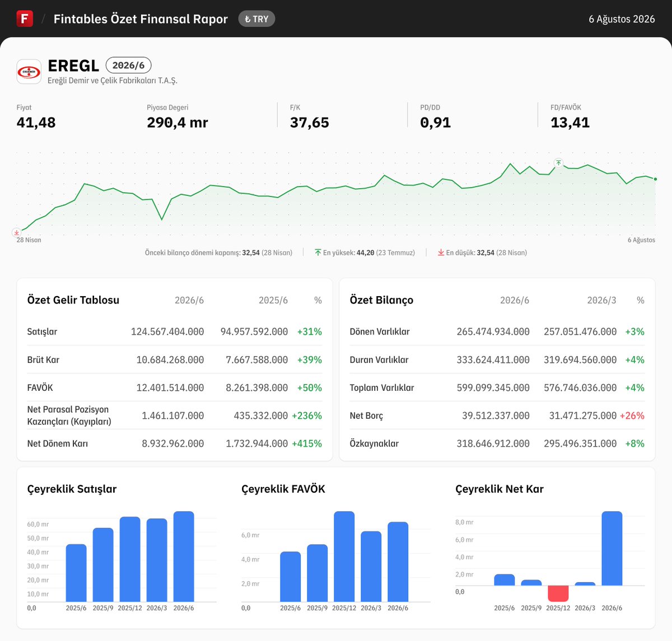Click Özkaynaklar value 318.646.912.000
Screen dimensions: 672x641
pos(493,443)
